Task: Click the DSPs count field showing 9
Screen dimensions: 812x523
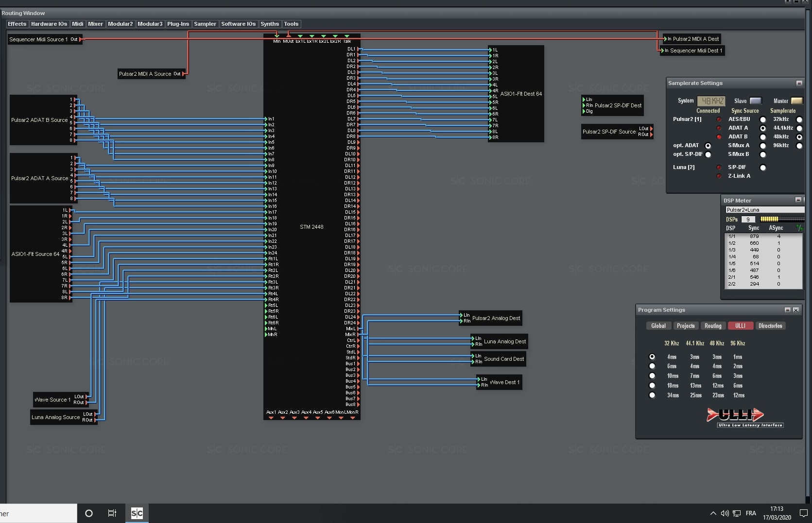Action: click(x=748, y=219)
